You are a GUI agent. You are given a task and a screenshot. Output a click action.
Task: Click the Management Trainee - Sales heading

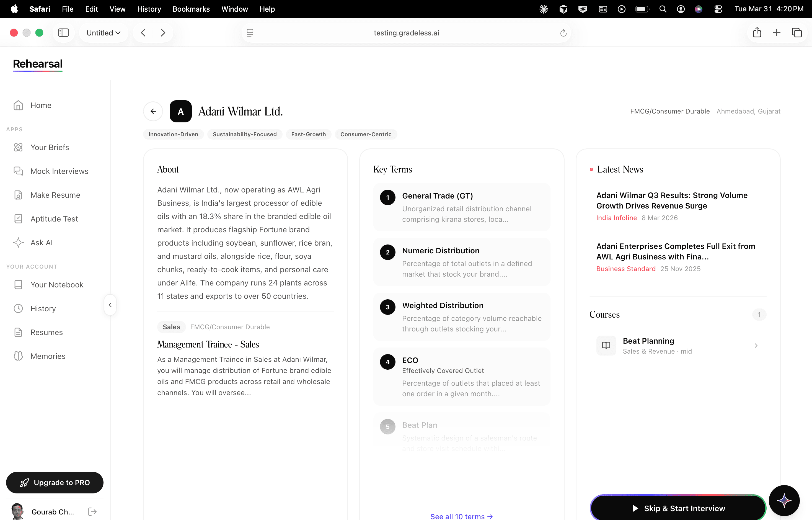(x=208, y=344)
